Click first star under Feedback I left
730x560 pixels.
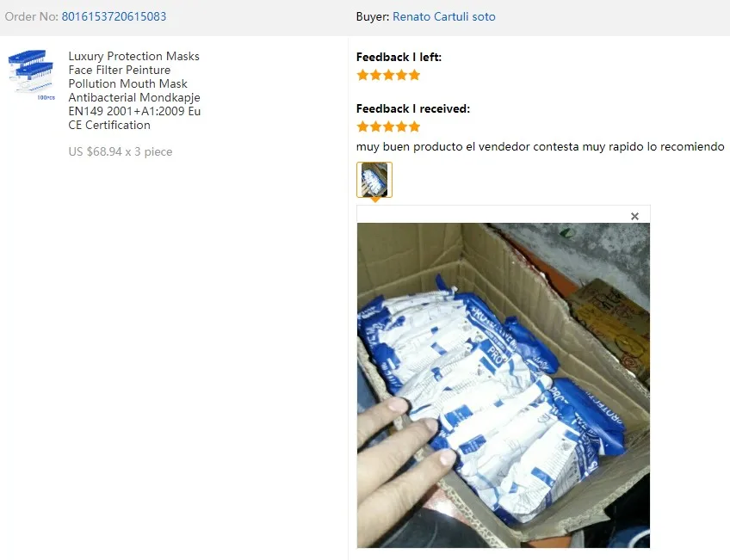point(362,75)
